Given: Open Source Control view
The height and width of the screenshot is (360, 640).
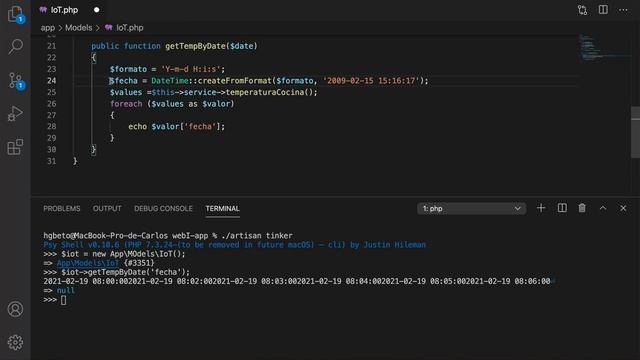Looking at the screenshot, I should tap(16, 80).
